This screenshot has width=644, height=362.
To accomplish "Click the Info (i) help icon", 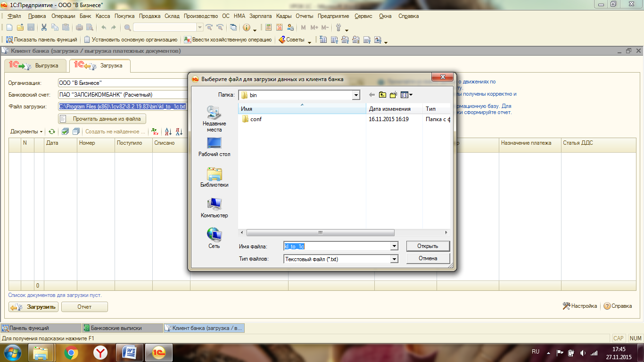I will click(x=246, y=27).
